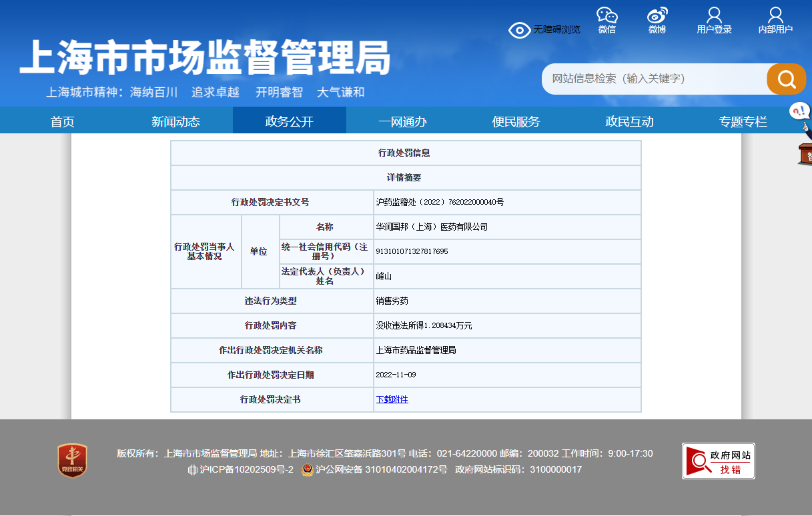Focus the site search input field
The image size is (812, 516).
click(654, 79)
